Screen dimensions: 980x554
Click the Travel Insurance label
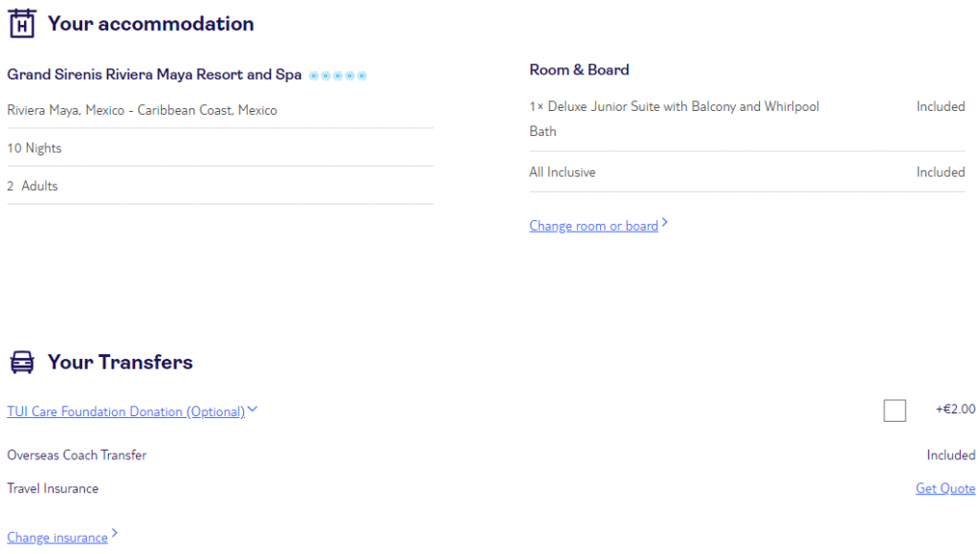[x=53, y=488]
